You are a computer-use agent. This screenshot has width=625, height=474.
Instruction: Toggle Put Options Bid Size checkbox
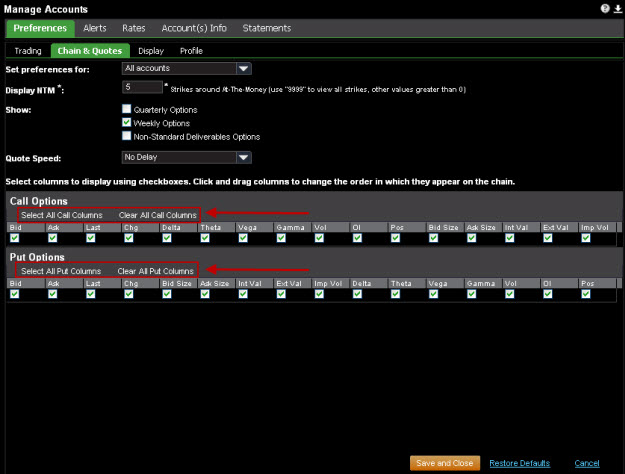coord(167,294)
